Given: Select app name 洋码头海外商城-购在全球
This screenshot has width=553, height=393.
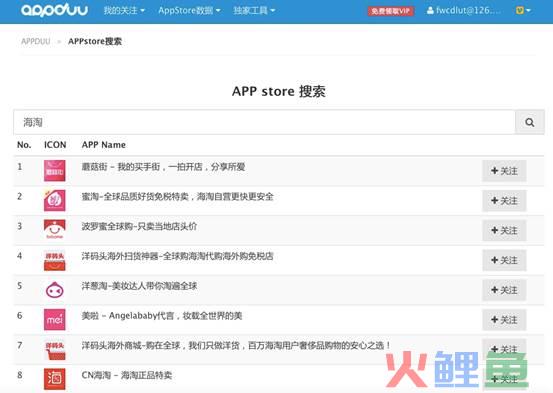Looking at the screenshot, I should point(236,345).
